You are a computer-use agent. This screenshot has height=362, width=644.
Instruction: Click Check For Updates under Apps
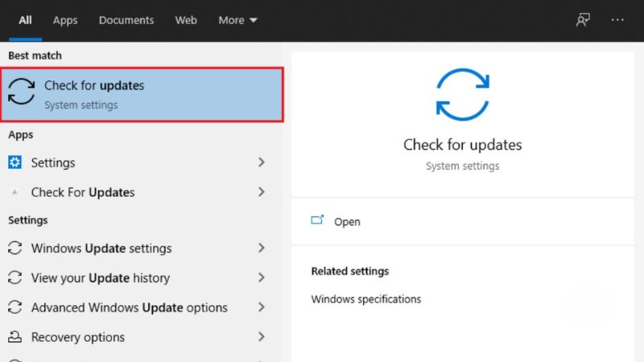83,192
